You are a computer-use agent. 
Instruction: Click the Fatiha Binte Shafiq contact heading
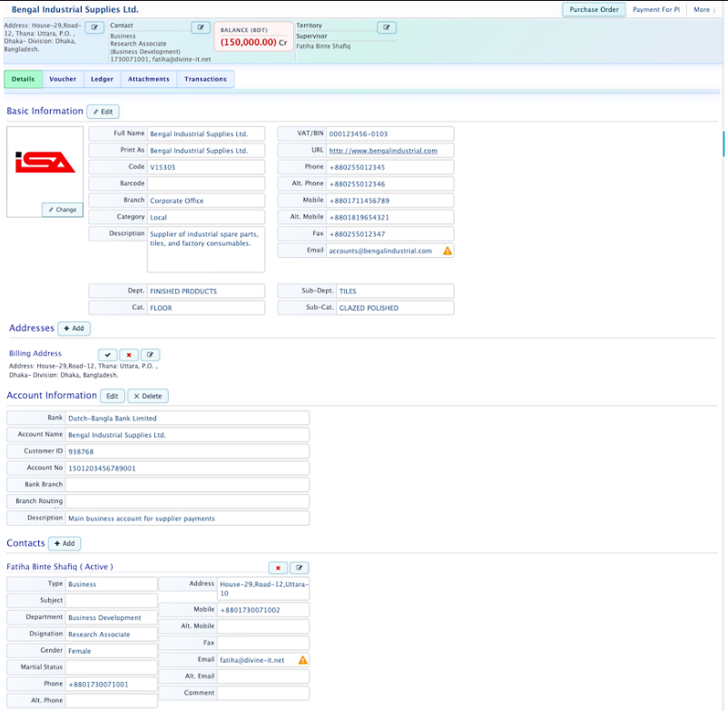pos(59,567)
